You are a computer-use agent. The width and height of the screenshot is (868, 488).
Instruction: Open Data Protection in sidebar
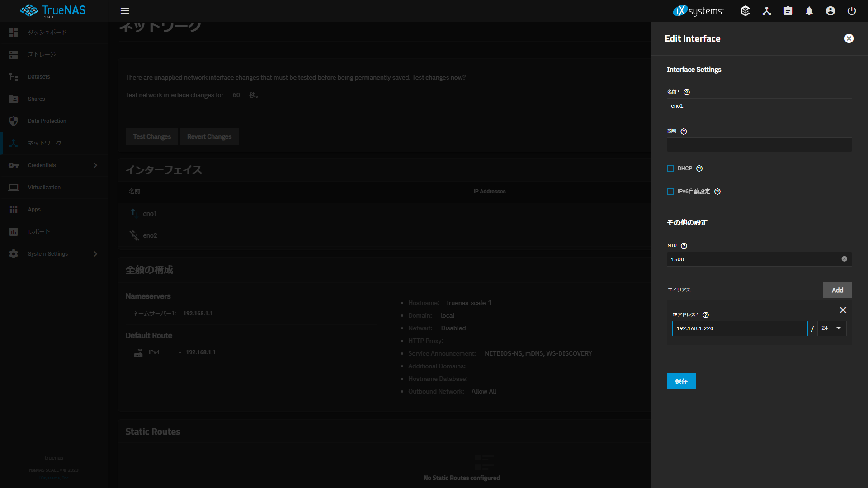pyautogui.click(x=47, y=121)
